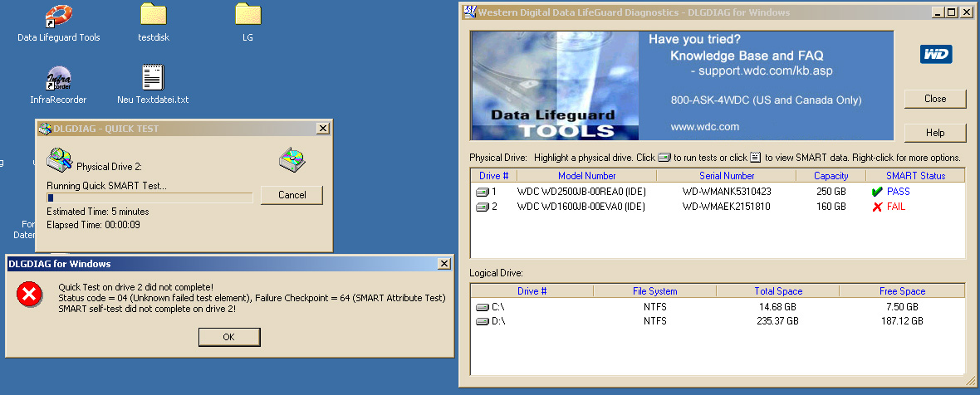Open the Neu Textdatei.txt file icon
980x395 pixels.
pos(153,77)
